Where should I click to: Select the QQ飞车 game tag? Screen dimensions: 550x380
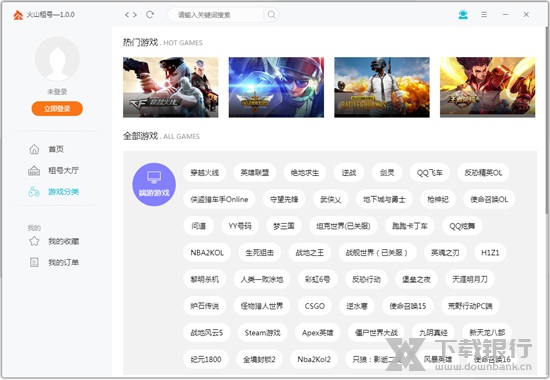[x=430, y=173]
